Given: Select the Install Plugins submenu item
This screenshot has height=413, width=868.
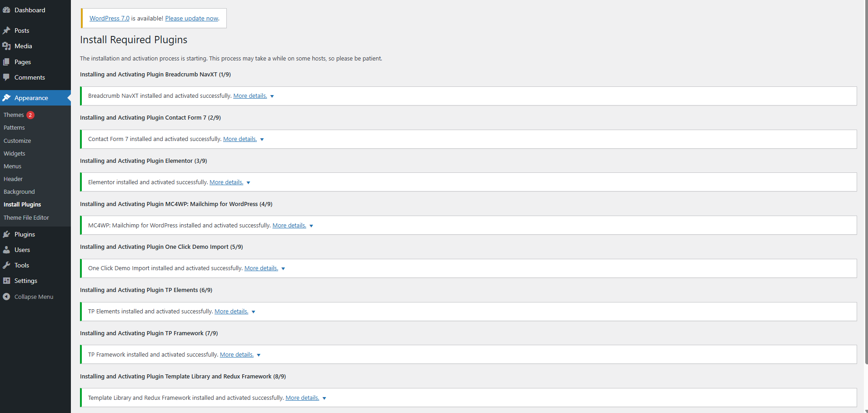Looking at the screenshot, I should pos(22,205).
